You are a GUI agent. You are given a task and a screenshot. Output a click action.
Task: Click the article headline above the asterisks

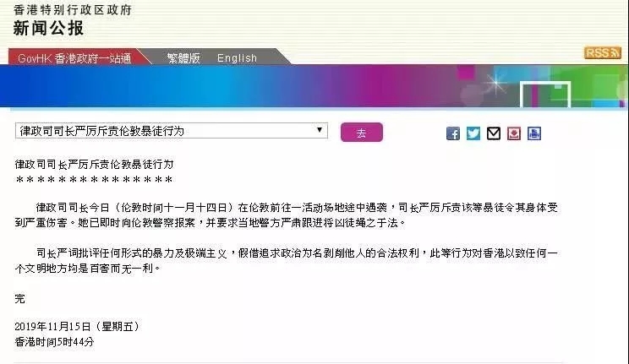pyautogui.click(x=95, y=165)
